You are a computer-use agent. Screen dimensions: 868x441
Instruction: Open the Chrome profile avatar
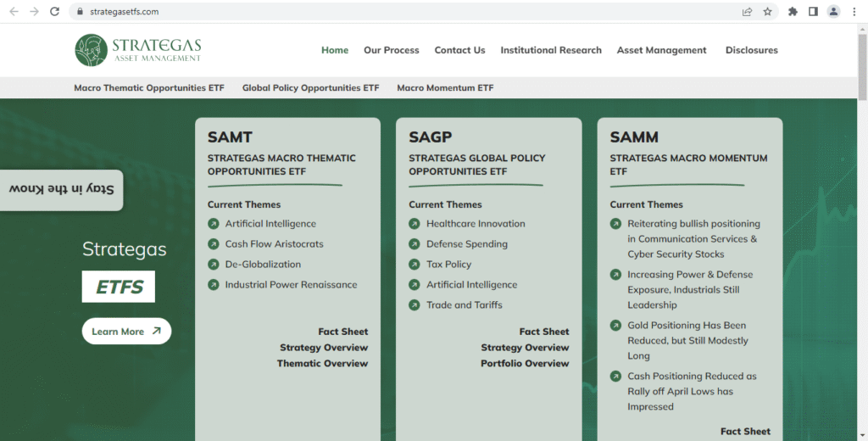tap(833, 12)
